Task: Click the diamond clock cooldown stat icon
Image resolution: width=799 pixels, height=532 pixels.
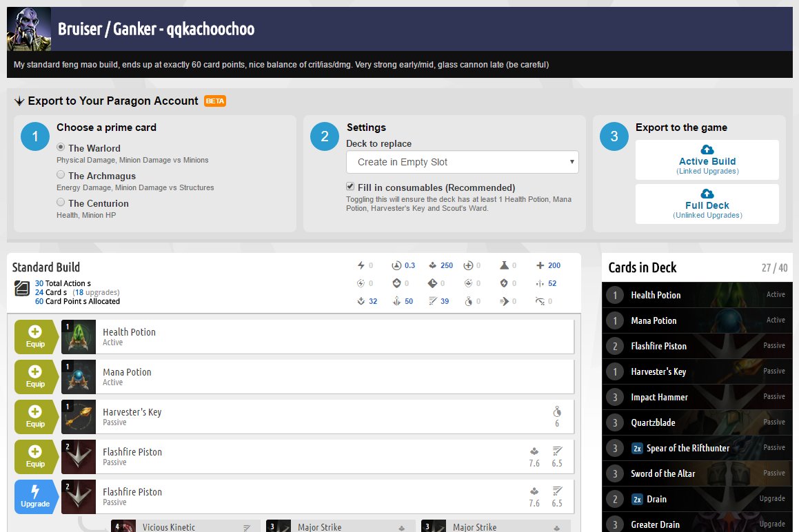Action: tap(433, 283)
